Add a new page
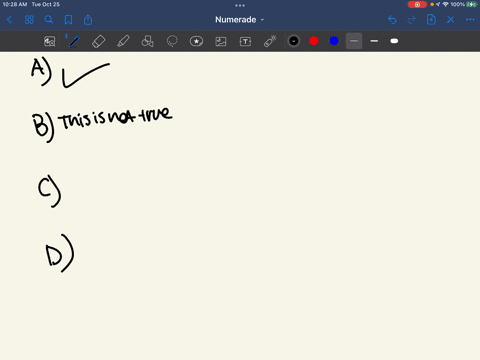The height and width of the screenshot is (360, 480). pos(431,20)
